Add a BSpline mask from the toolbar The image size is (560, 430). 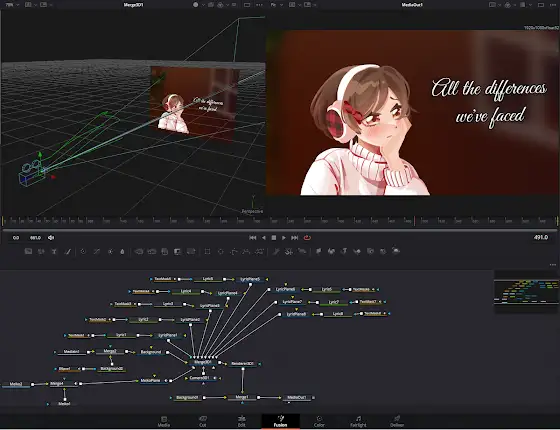[x=246, y=251]
